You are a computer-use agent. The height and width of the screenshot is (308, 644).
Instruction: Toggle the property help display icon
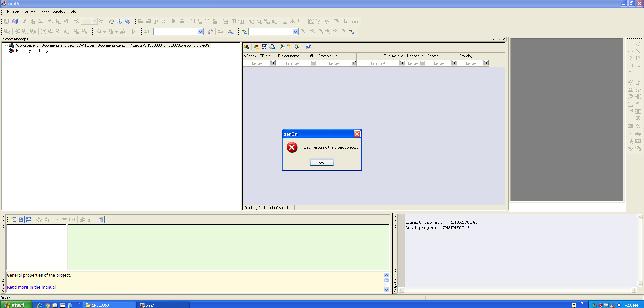tap(101, 220)
